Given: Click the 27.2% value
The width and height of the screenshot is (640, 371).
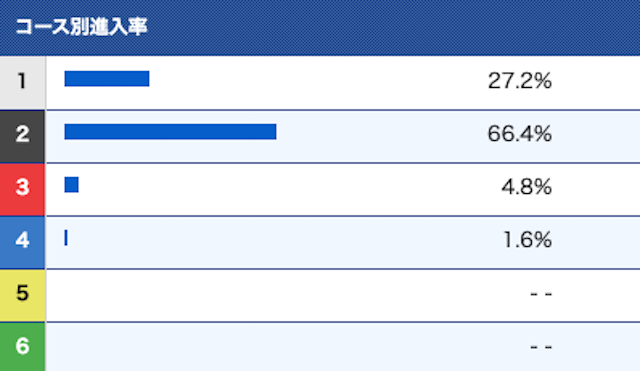Looking at the screenshot, I should tap(520, 81).
